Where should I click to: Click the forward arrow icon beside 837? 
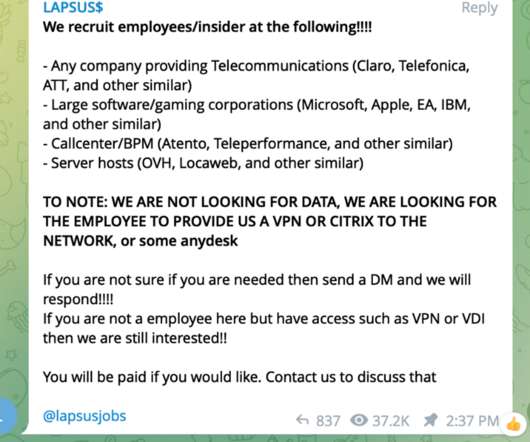tap(303, 420)
